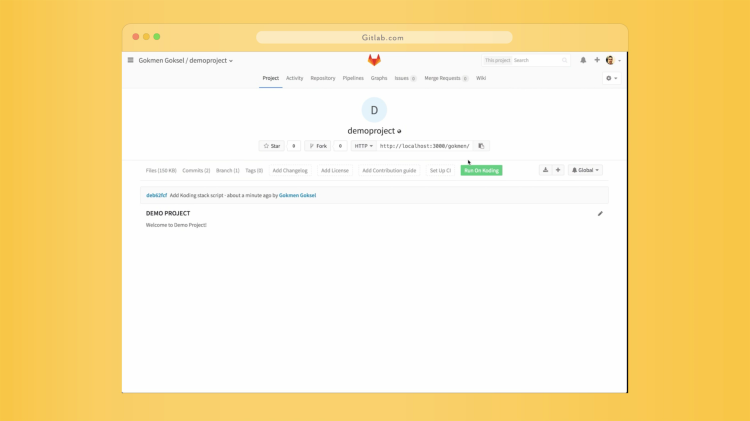Click the Tags (0) link

(x=254, y=170)
